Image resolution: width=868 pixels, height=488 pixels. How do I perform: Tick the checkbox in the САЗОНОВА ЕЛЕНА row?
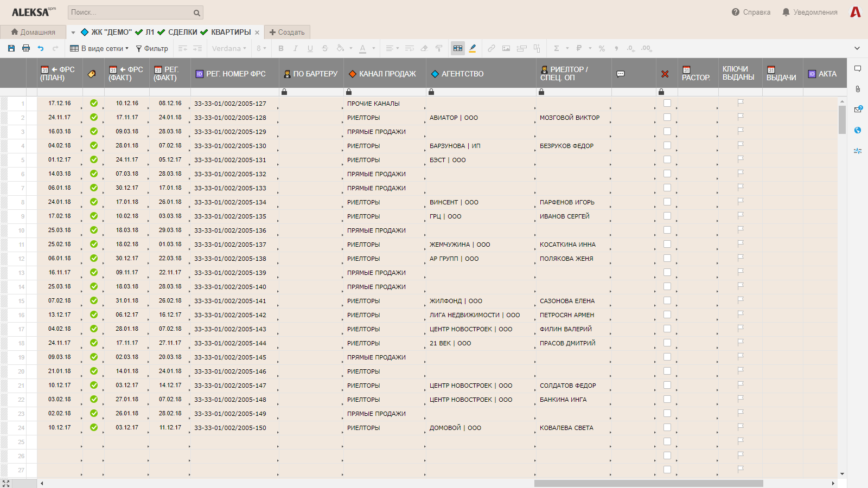coord(667,300)
